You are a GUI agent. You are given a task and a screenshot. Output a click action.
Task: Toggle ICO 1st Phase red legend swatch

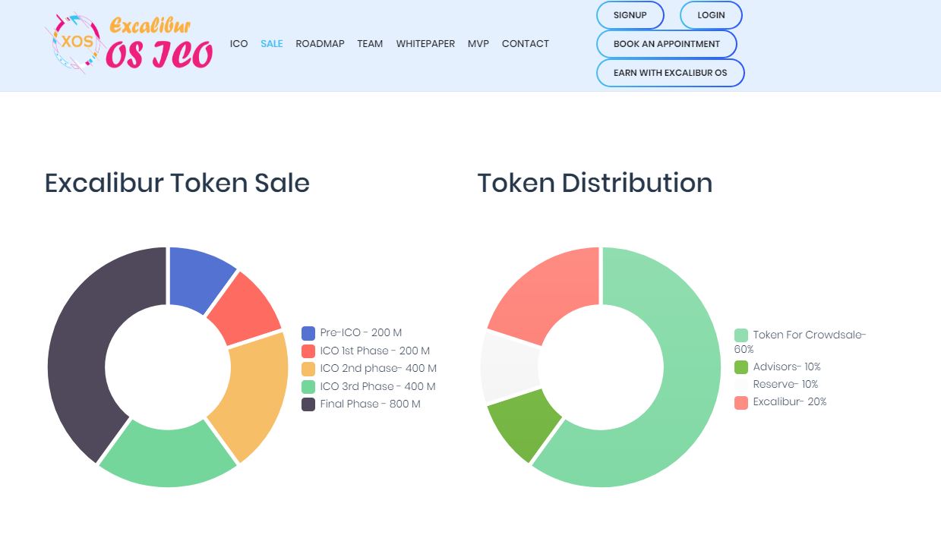click(x=308, y=351)
